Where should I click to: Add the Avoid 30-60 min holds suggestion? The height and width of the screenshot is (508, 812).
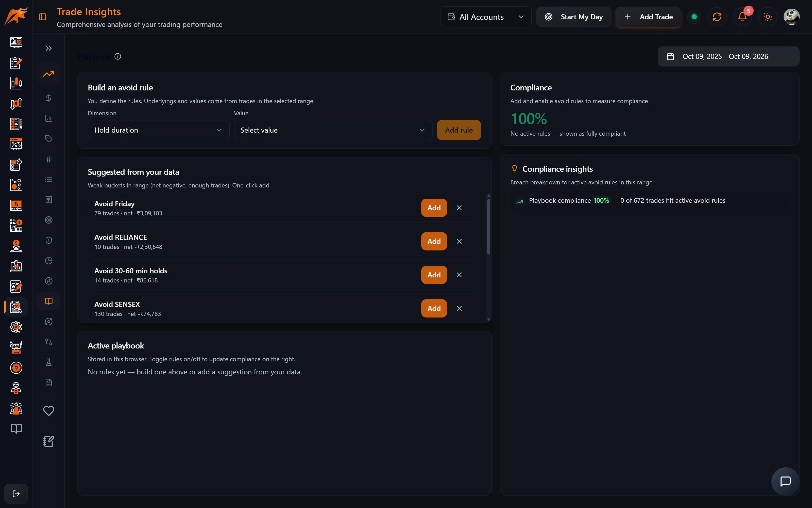point(434,275)
